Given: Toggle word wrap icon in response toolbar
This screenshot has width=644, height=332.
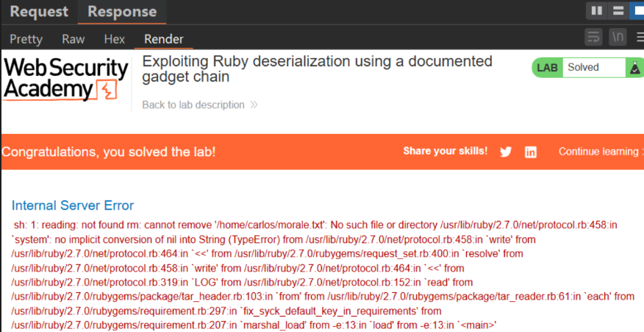Looking at the screenshot, I should [594, 38].
